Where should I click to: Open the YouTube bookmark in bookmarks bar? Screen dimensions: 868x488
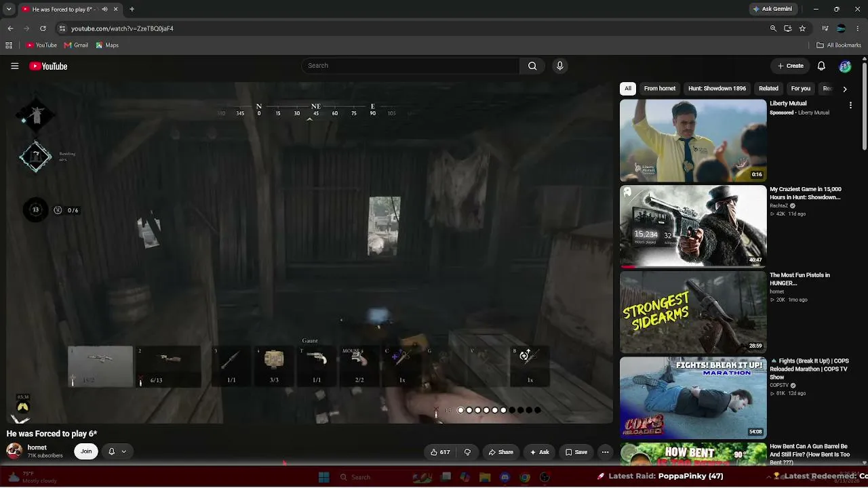pyautogui.click(x=41, y=45)
